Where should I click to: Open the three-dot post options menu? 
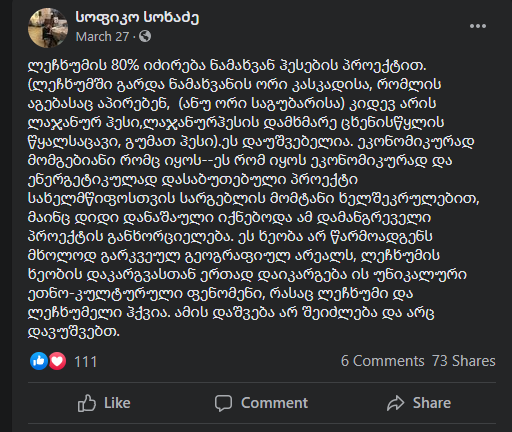[478, 26]
